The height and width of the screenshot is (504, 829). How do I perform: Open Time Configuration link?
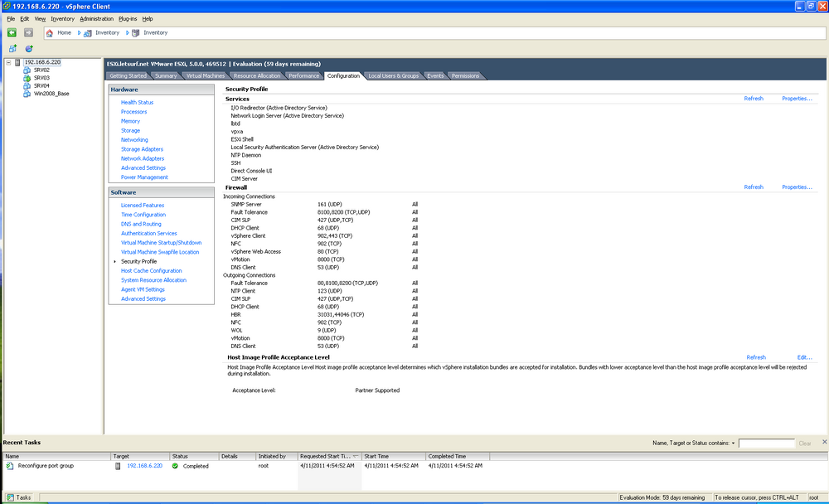[143, 215]
